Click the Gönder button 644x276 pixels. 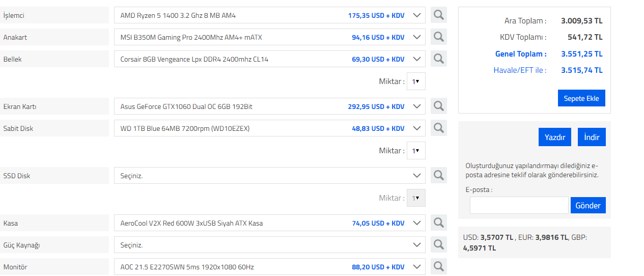click(588, 206)
